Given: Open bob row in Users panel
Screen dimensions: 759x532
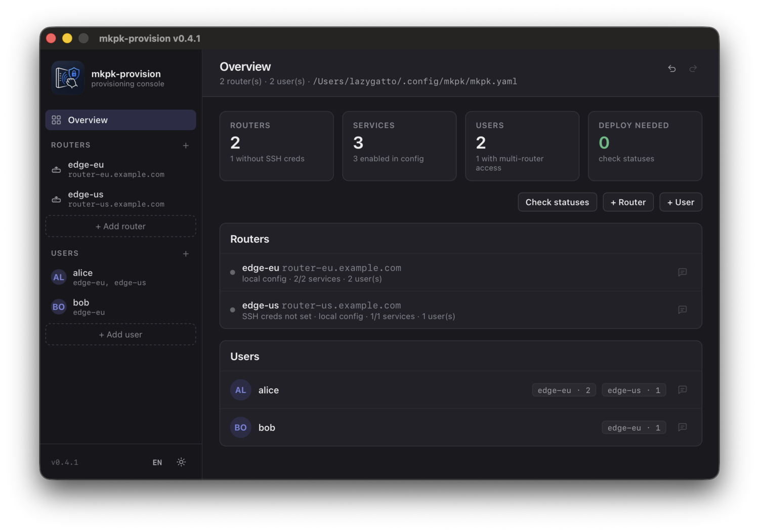Looking at the screenshot, I should point(460,427).
